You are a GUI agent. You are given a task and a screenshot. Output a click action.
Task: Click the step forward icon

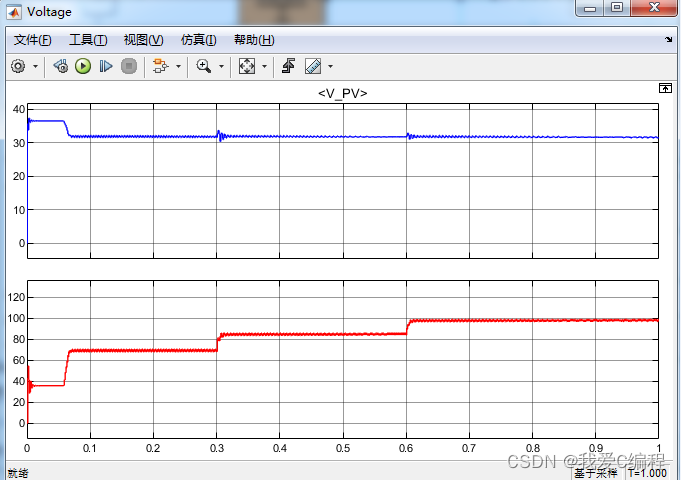[106, 66]
